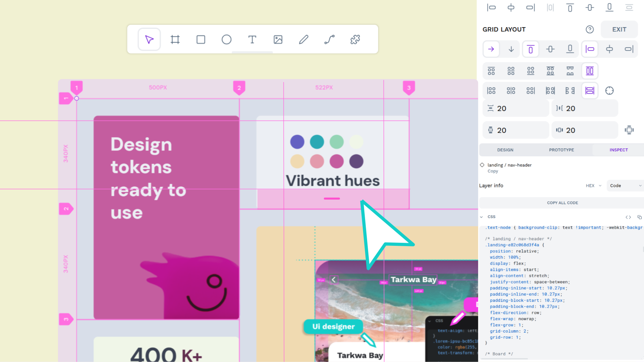Viewport: 644px width, 362px height.
Task: Click the vertical padding value field
Action: [516, 130]
